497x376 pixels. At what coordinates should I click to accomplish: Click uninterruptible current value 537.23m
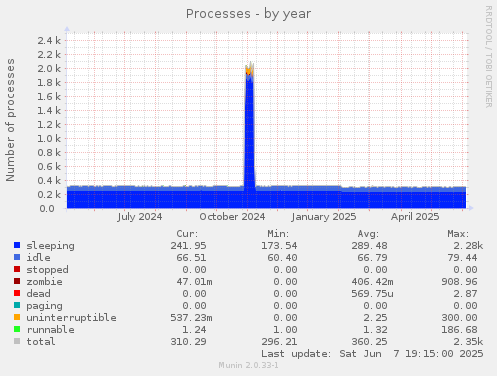[191, 318]
